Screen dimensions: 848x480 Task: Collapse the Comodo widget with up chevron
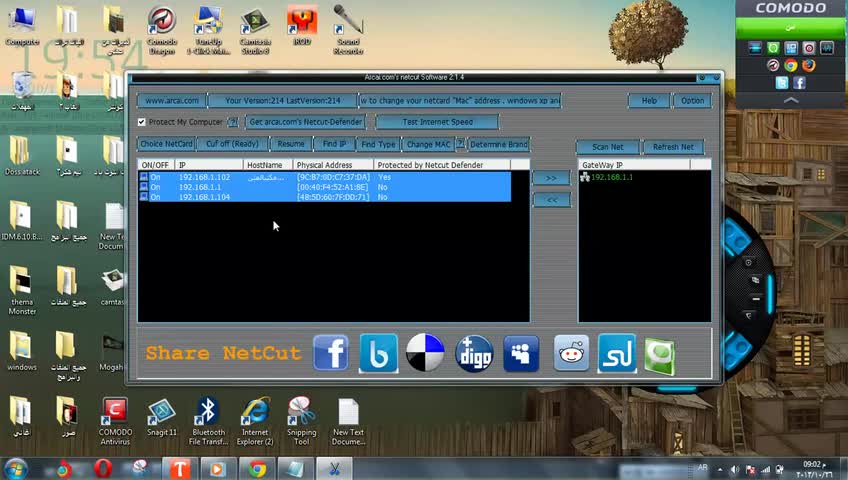(x=791, y=100)
